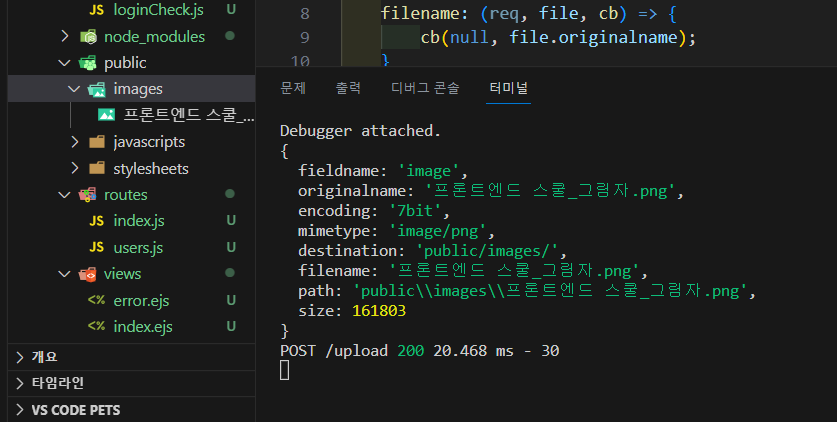The width and height of the screenshot is (837, 422).
Task: Click the terminal cursor prompt
Action: (285, 370)
